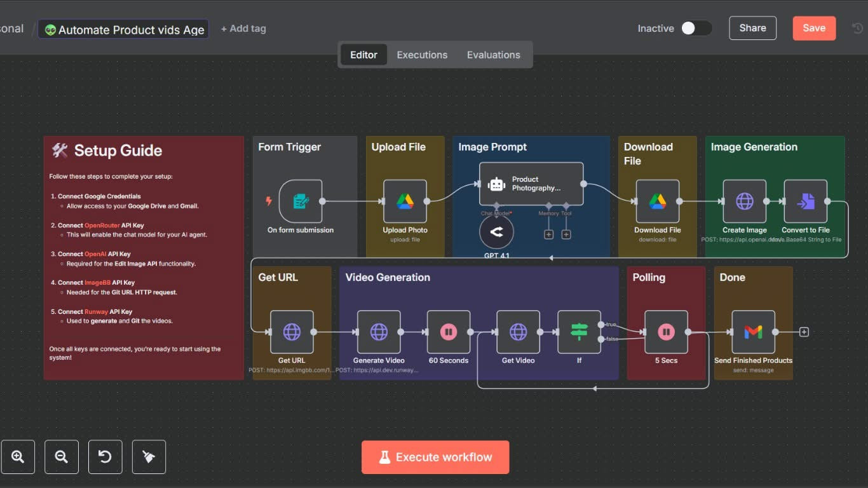Zoom in on the canvas

pyautogui.click(x=18, y=457)
